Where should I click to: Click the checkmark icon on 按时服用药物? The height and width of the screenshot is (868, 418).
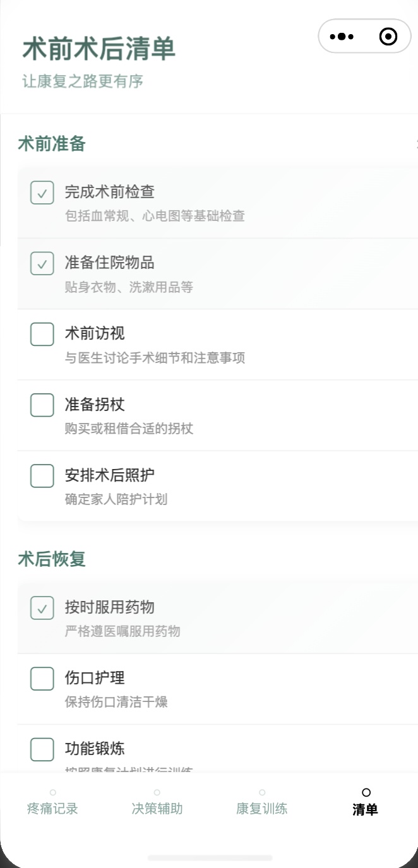[42, 607]
